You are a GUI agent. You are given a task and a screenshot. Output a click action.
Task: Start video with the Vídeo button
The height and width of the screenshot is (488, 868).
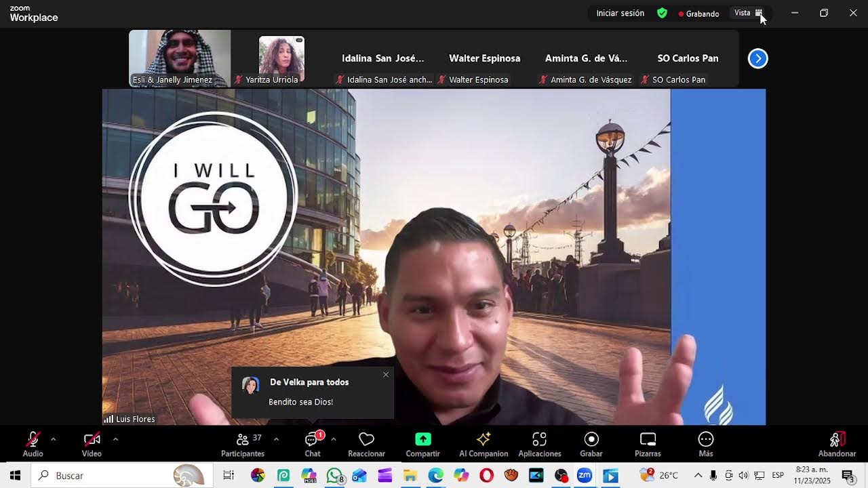(x=92, y=445)
